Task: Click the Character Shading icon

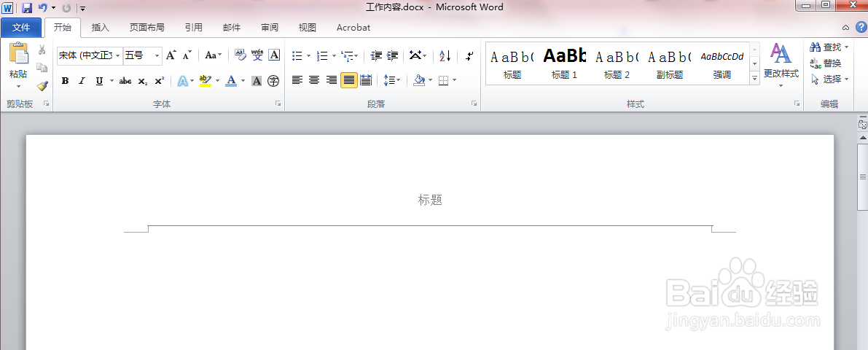Action: pyautogui.click(x=257, y=81)
